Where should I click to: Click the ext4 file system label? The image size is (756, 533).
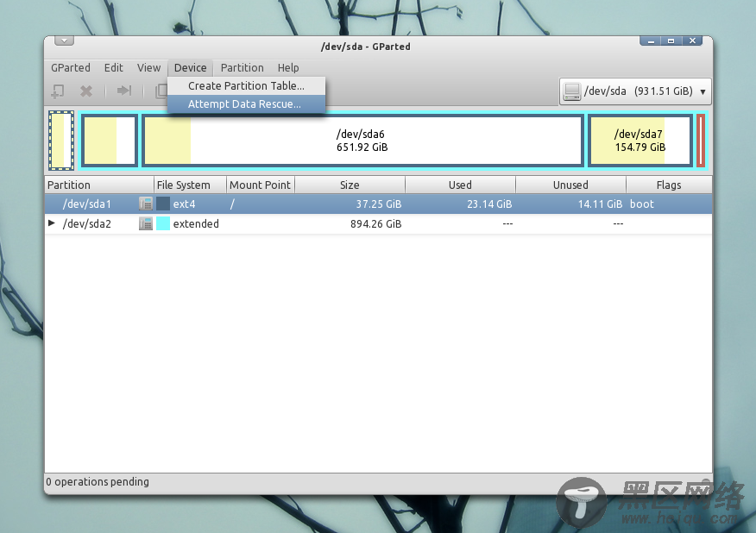click(184, 204)
